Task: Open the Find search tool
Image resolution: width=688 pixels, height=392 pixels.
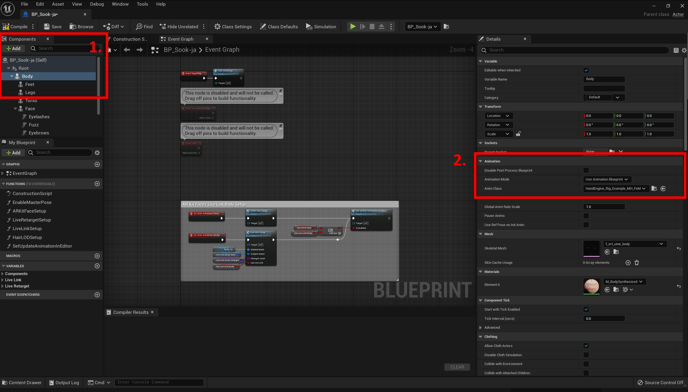Action: [x=144, y=27]
